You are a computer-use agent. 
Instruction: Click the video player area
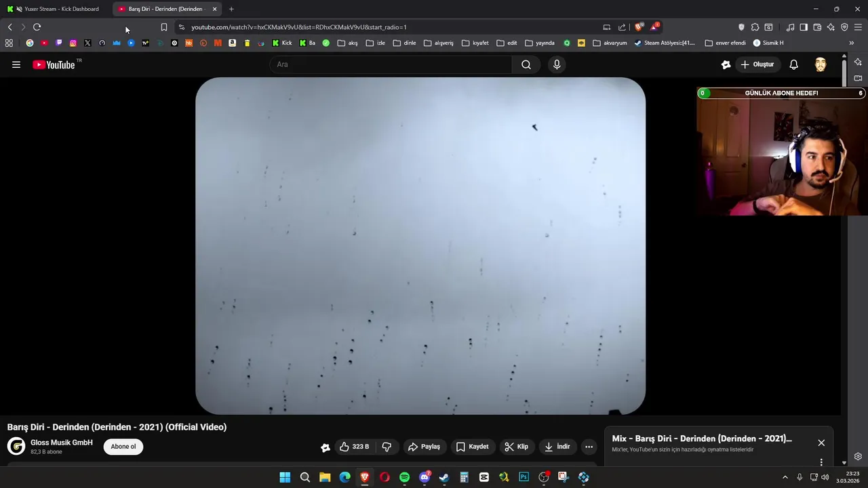420,245
